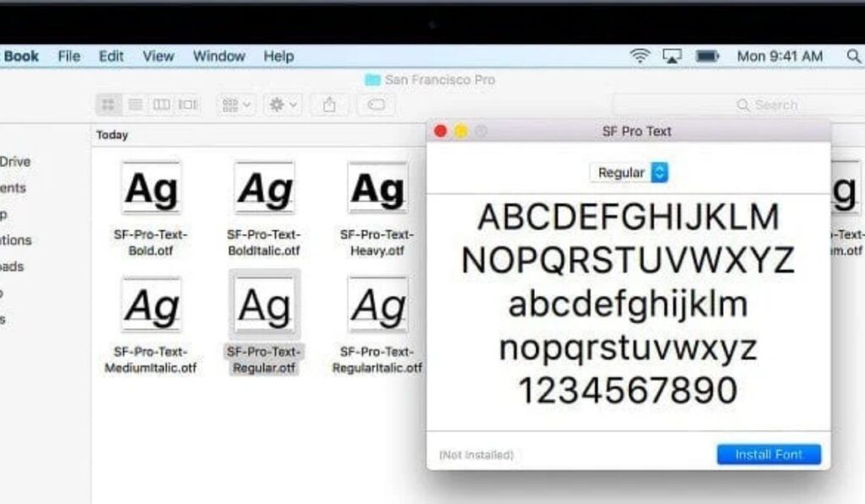Screen dimensions: 865x504
Task: Click the SF-Pro-Text-Regular.otf file name
Action: point(264,360)
